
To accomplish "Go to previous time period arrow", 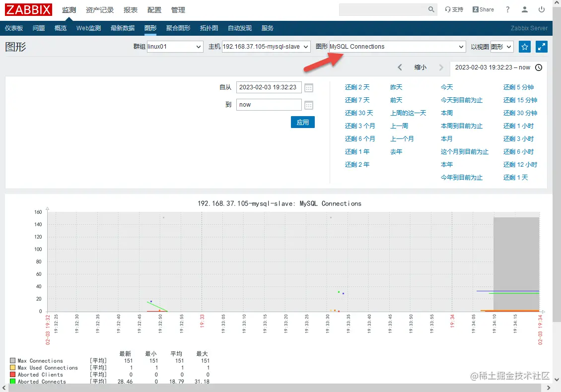I will (400, 67).
